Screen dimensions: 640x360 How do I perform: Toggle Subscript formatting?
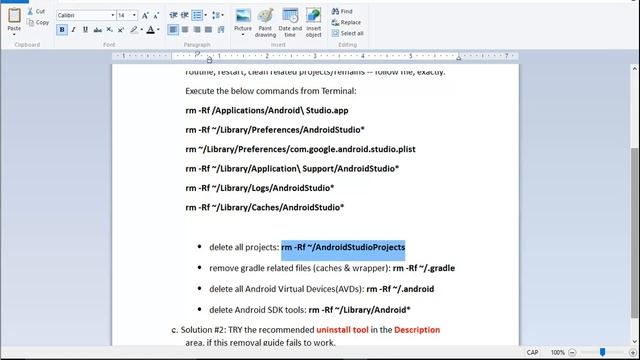click(x=109, y=29)
